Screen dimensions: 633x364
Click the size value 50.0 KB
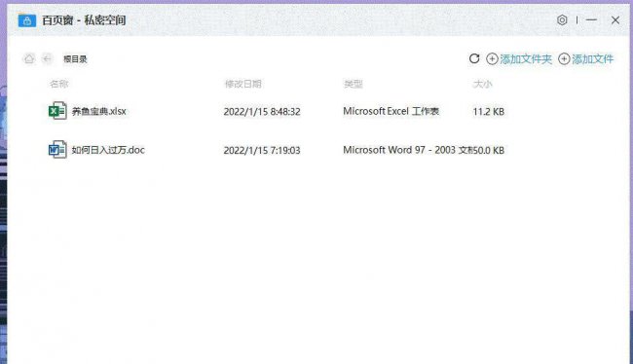pos(489,150)
